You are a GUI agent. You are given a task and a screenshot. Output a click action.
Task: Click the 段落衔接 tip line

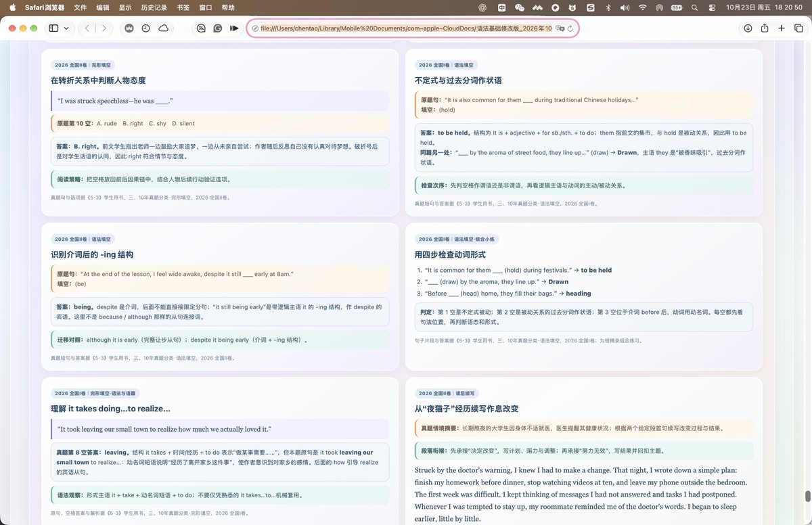(583, 451)
